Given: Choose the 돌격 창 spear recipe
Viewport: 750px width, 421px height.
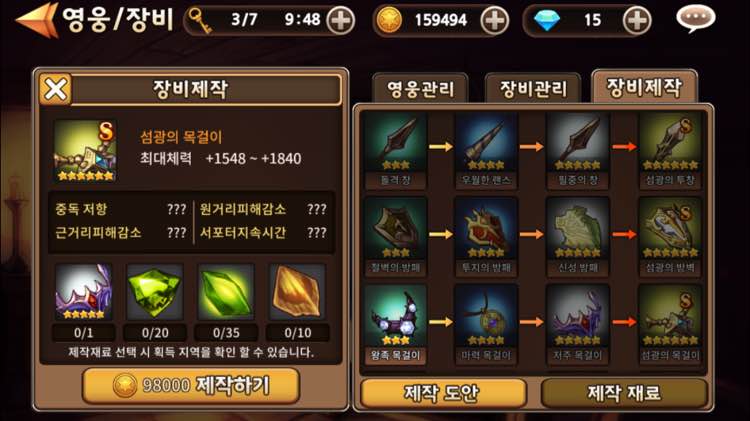Looking at the screenshot, I should [x=396, y=150].
